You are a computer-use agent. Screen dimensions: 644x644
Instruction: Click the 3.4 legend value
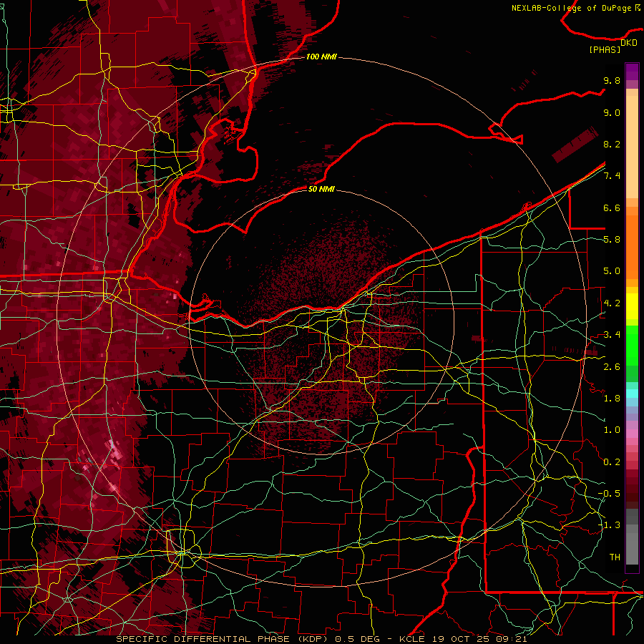point(612,335)
